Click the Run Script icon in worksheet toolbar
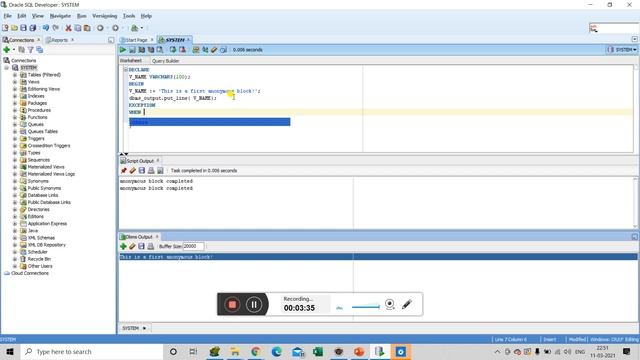 pyautogui.click(x=132, y=50)
